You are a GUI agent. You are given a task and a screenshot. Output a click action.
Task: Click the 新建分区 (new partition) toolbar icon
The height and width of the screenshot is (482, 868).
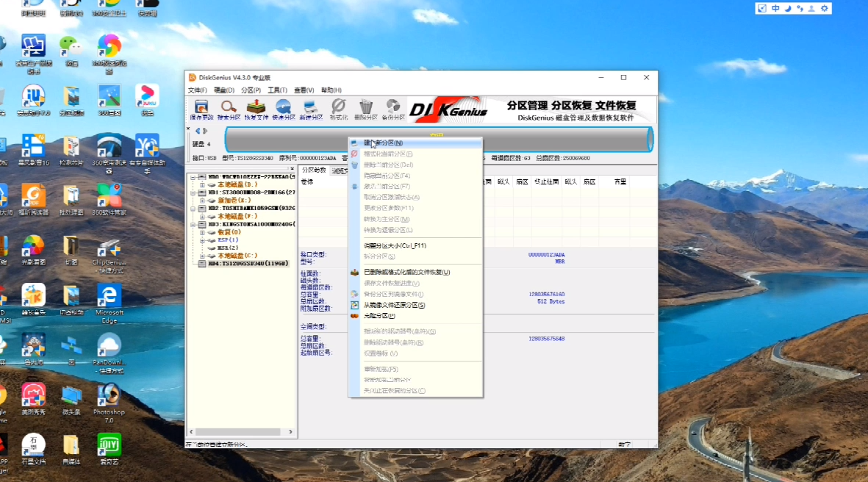point(311,109)
